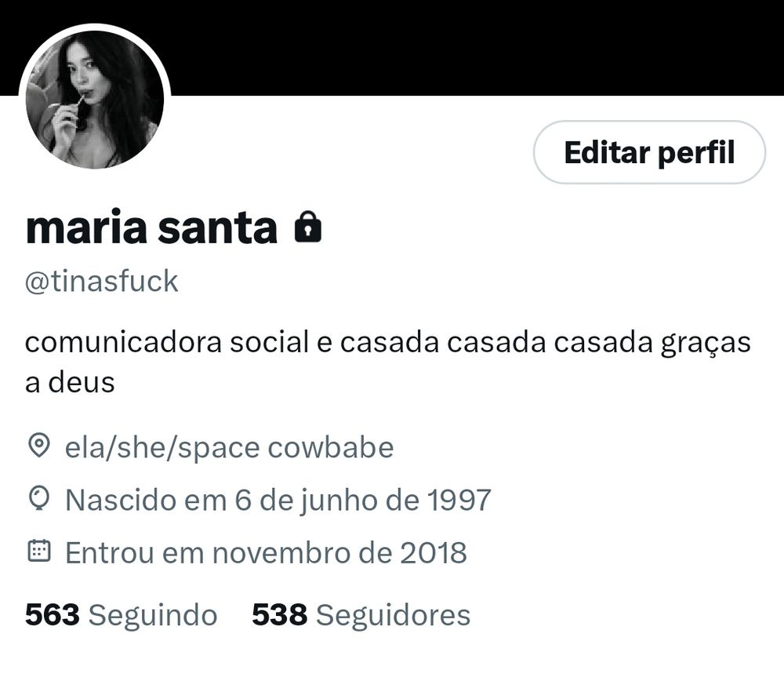Click the location pin icon
Viewport: 784px width, 681px height.
(39, 446)
